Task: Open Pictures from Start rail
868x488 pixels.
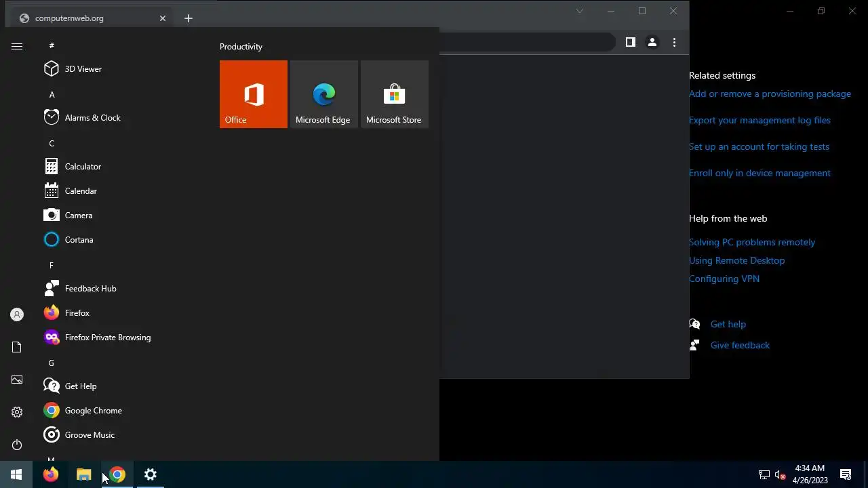Action: point(17,380)
